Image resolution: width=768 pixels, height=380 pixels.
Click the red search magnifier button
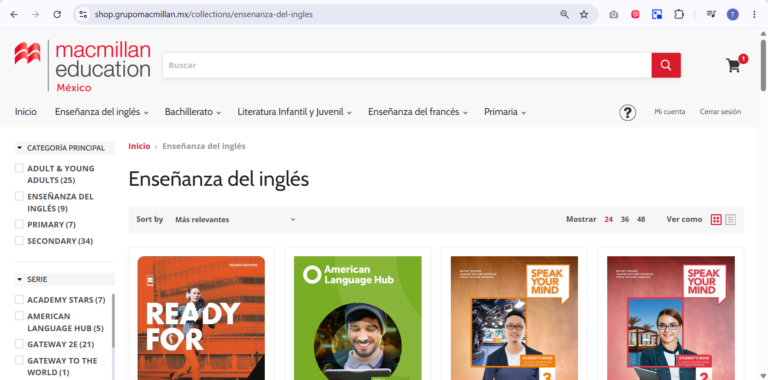tap(666, 65)
